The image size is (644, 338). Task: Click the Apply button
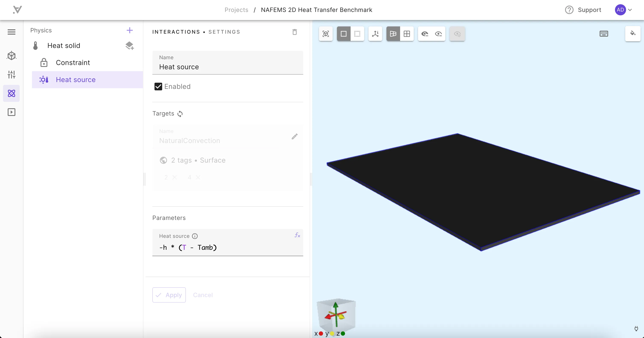(x=169, y=295)
